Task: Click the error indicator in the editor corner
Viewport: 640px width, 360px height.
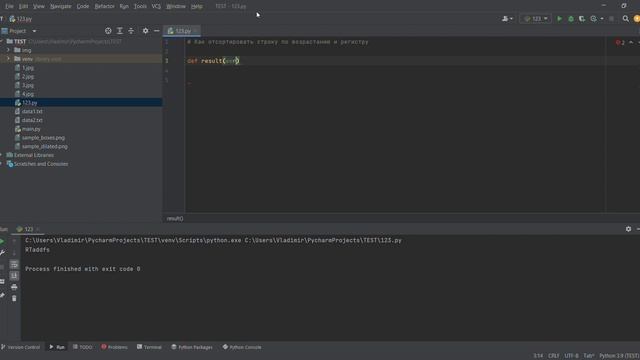Action: point(620,42)
